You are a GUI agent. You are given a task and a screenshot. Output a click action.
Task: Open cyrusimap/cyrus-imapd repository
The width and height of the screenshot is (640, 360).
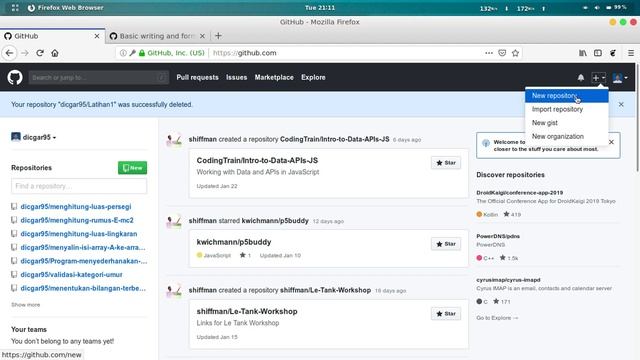point(508,280)
